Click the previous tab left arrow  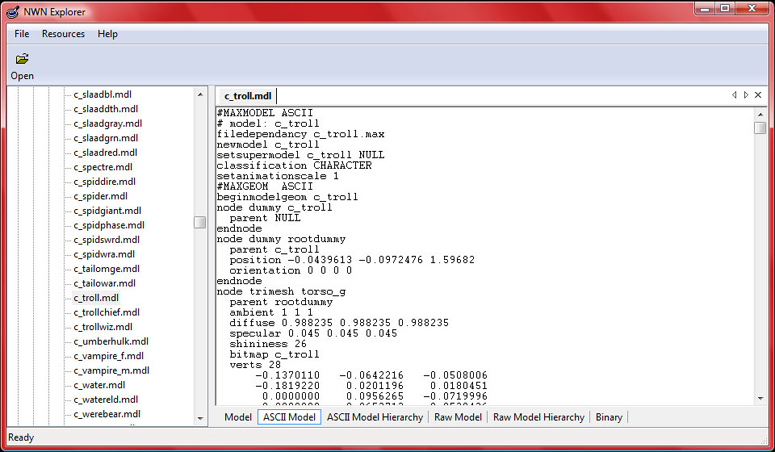click(x=734, y=95)
